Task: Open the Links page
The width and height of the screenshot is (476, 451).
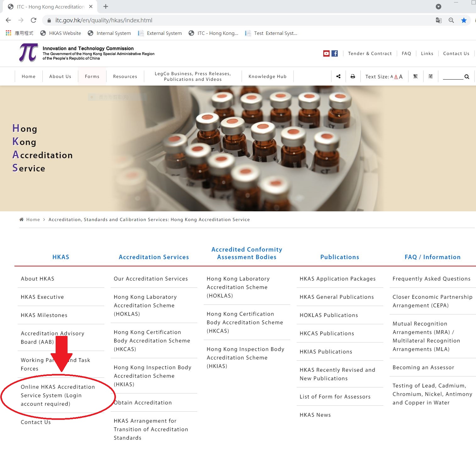Action: click(427, 53)
